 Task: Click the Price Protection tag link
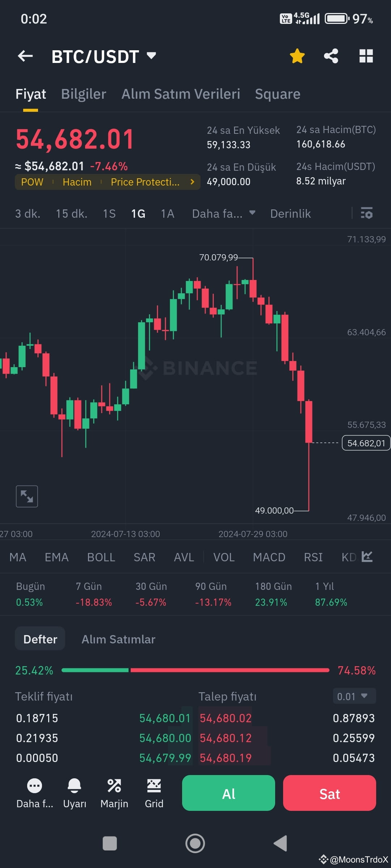coord(145,182)
